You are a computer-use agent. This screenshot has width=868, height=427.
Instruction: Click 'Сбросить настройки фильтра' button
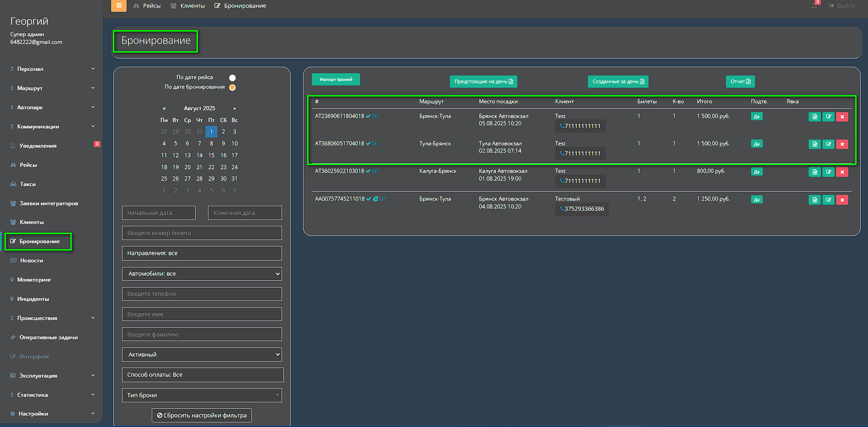click(202, 416)
